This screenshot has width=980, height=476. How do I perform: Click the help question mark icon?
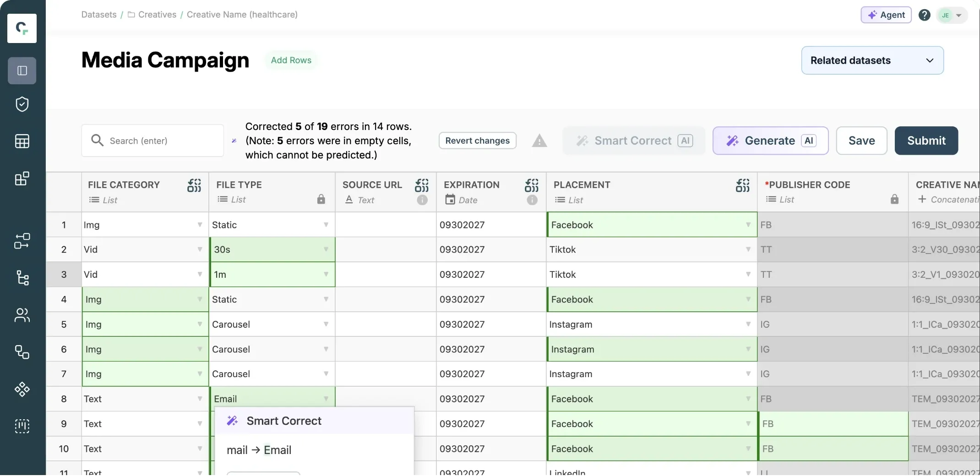(x=925, y=15)
